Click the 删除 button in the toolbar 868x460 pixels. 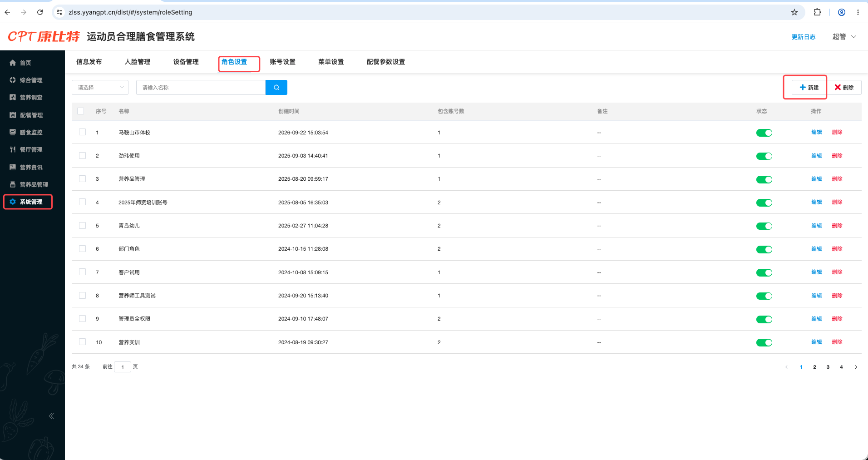pos(844,87)
